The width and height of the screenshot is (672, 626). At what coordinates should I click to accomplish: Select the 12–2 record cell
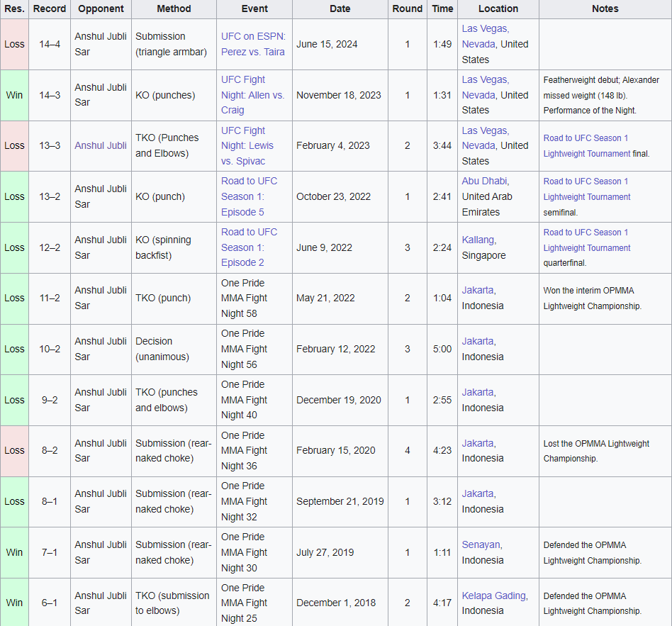(x=50, y=247)
